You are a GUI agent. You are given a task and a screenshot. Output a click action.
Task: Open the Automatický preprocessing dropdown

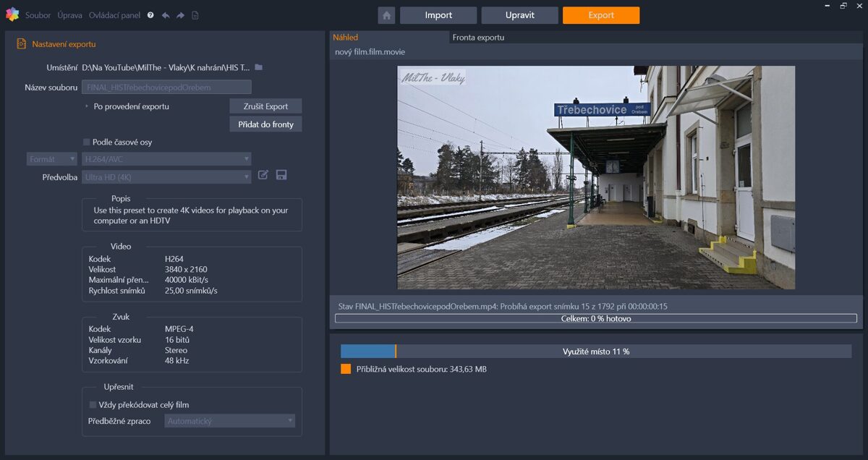coord(229,421)
